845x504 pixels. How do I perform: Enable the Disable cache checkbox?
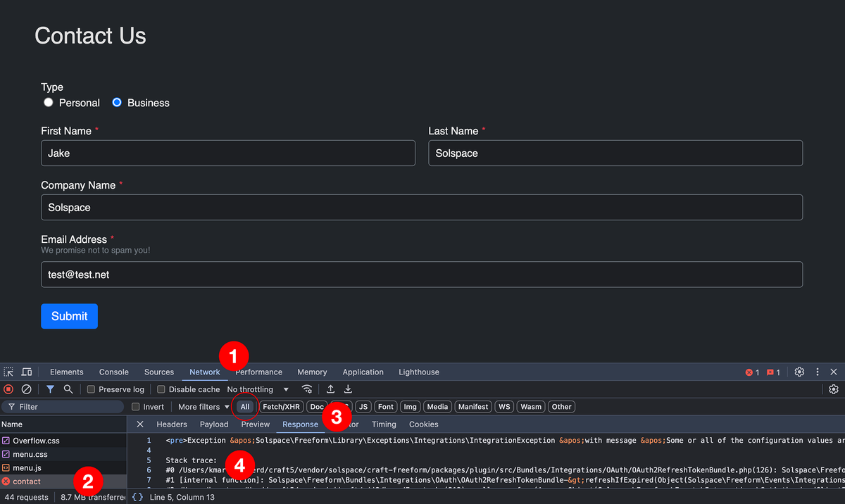click(161, 389)
